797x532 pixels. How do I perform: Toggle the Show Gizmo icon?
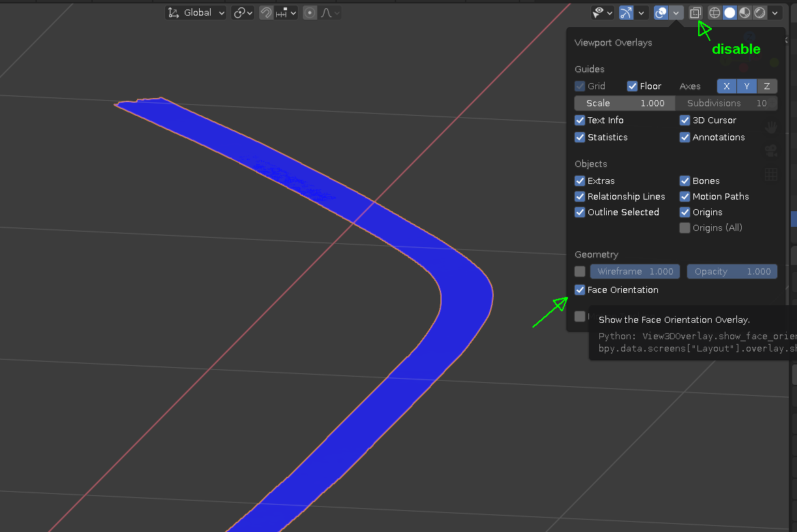coord(626,12)
